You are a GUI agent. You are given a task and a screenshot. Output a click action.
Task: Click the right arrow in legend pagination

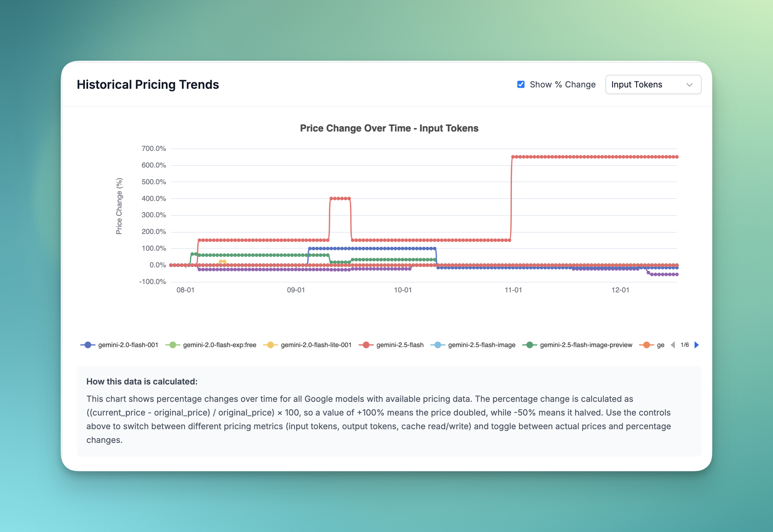tap(697, 345)
